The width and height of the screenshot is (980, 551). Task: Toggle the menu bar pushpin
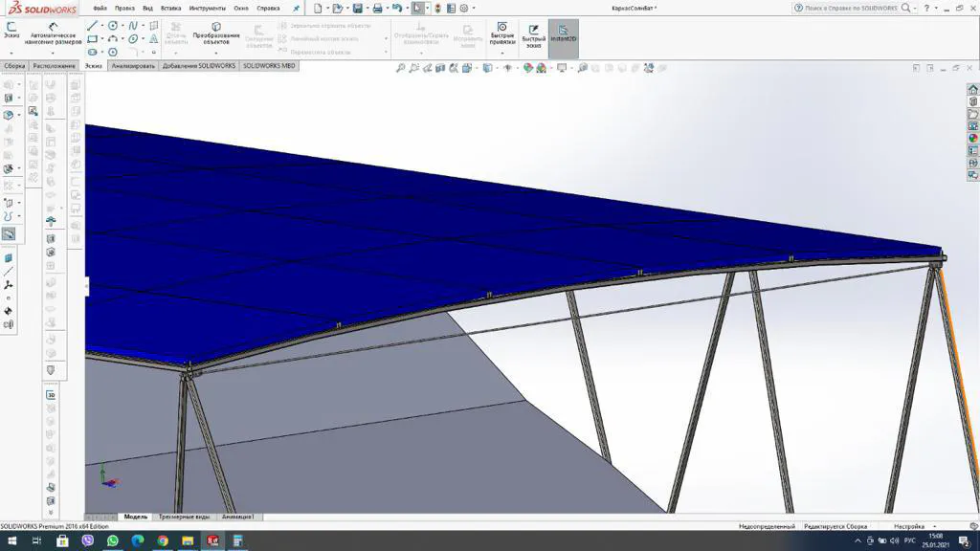point(297,7)
